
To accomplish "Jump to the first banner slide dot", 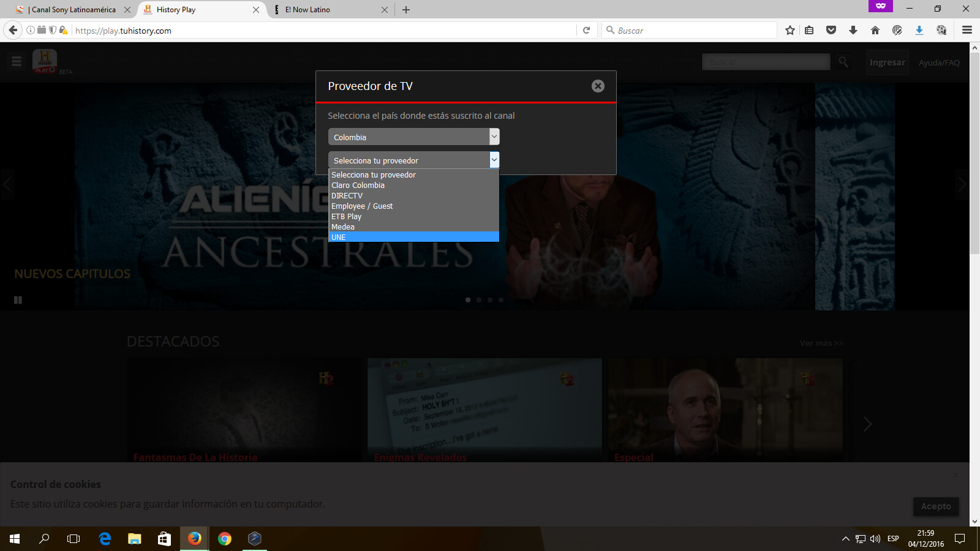I will pyautogui.click(x=468, y=300).
